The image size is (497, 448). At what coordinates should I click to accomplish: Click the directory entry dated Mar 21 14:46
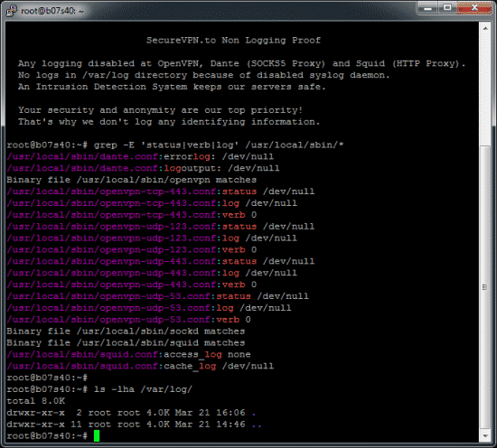click(x=134, y=425)
